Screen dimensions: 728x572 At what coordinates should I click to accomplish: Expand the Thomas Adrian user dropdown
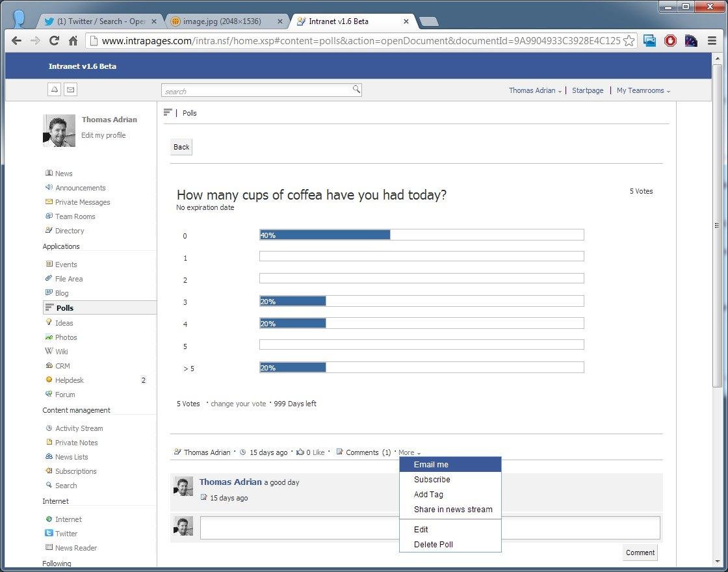(x=535, y=91)
